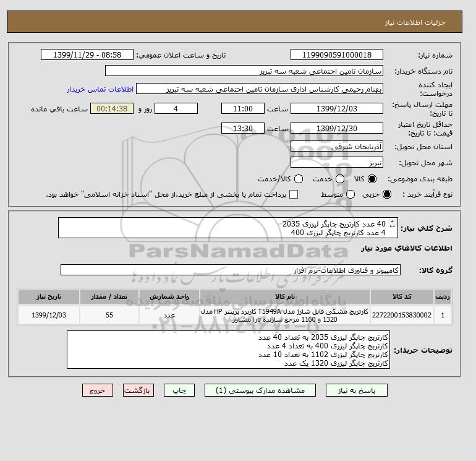Click the quantity cell showing 55
The image size is (476, 461).
pos(109,315)
